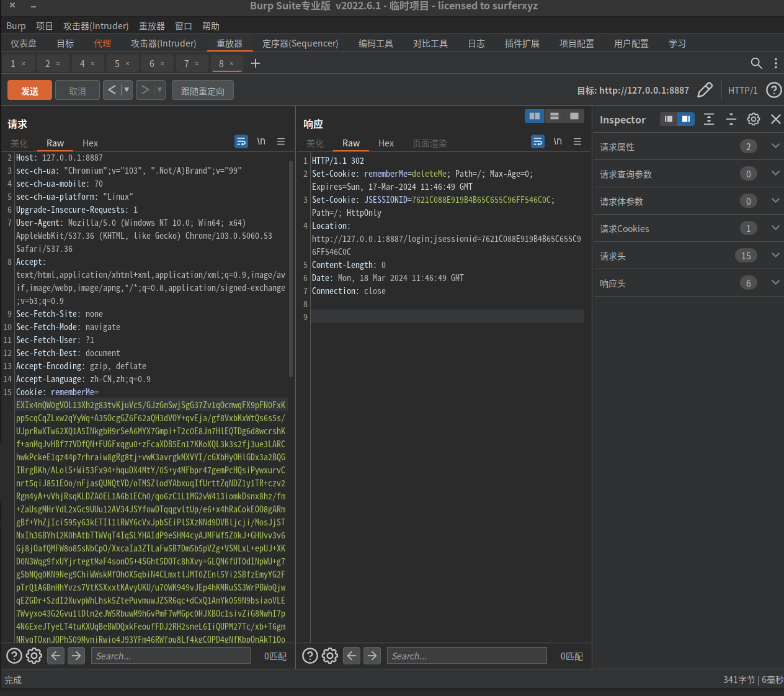Open the 对比工具 comparer tab
This screenshot has width=784, height=696.
pyautogui.click(x=430, y=43)
